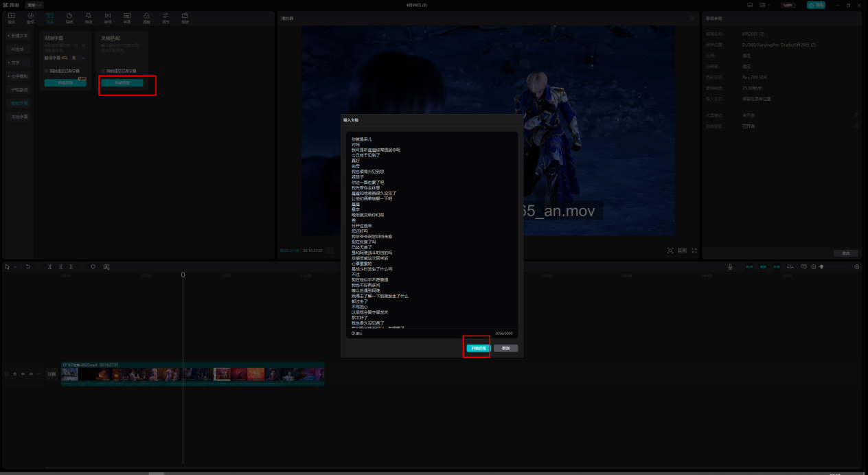The image size is (868, 475).
Task: Open the 滤镜 (Filters) panel icon
Action: click(146, 17)
